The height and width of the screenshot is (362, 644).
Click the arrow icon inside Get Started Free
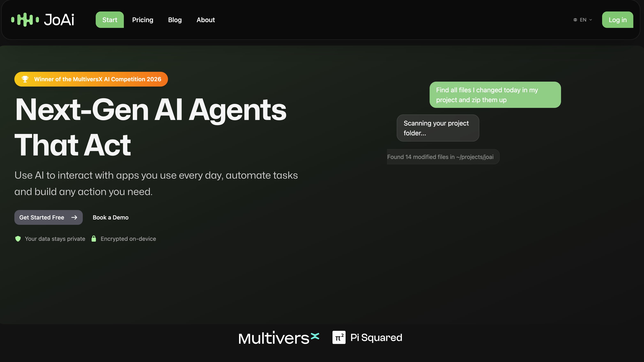tap(74, 217)
